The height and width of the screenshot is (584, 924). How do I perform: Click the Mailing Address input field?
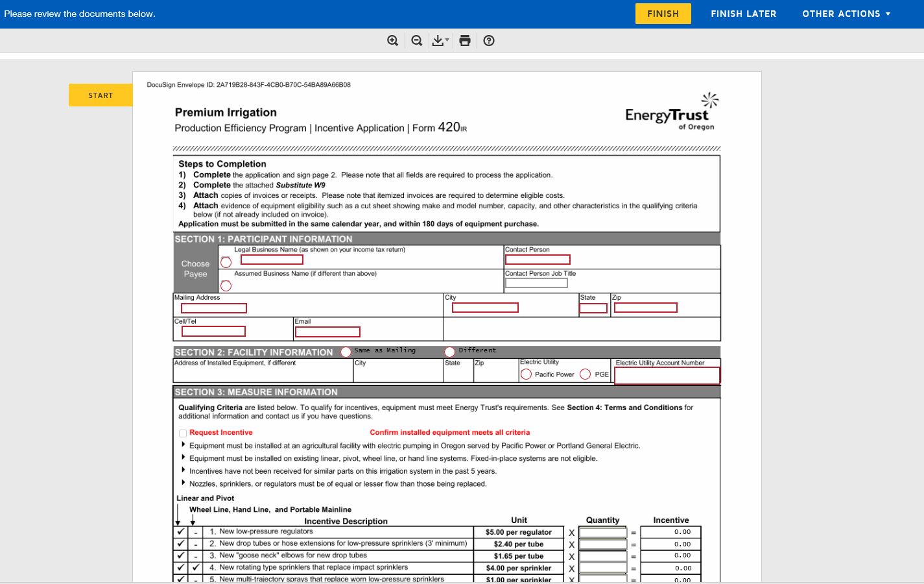pos(214,308)
